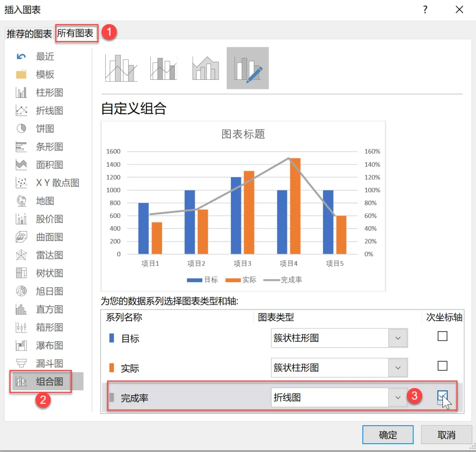This screenshot has width=476, height=452.
Task: Enable secondary axis for 目标 series
Action: pyautogui.click(x=443, y=336)
